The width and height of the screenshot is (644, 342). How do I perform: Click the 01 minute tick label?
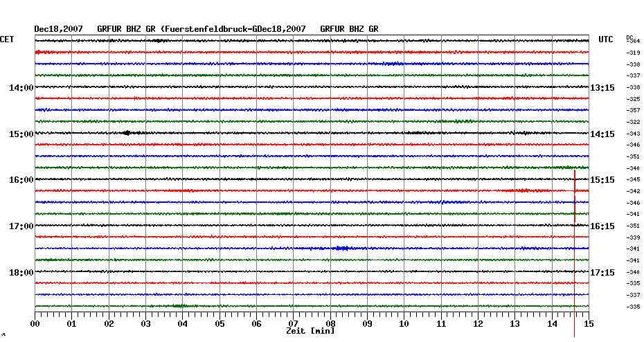pos(72,324)
